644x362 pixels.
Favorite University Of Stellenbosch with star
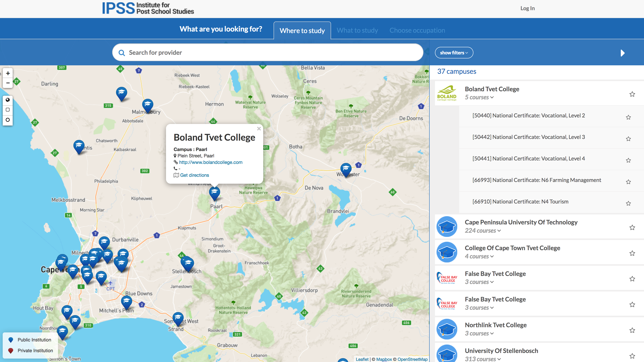[632, 356]
